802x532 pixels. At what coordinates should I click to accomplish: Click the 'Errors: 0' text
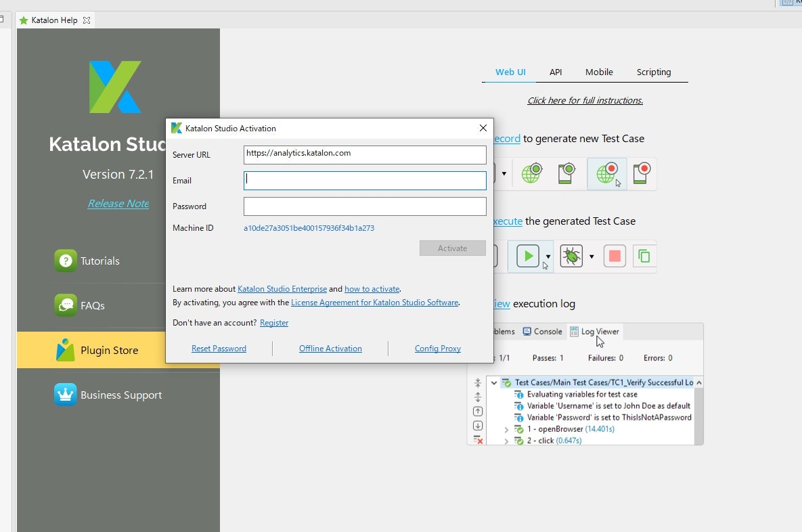[658, 358]
